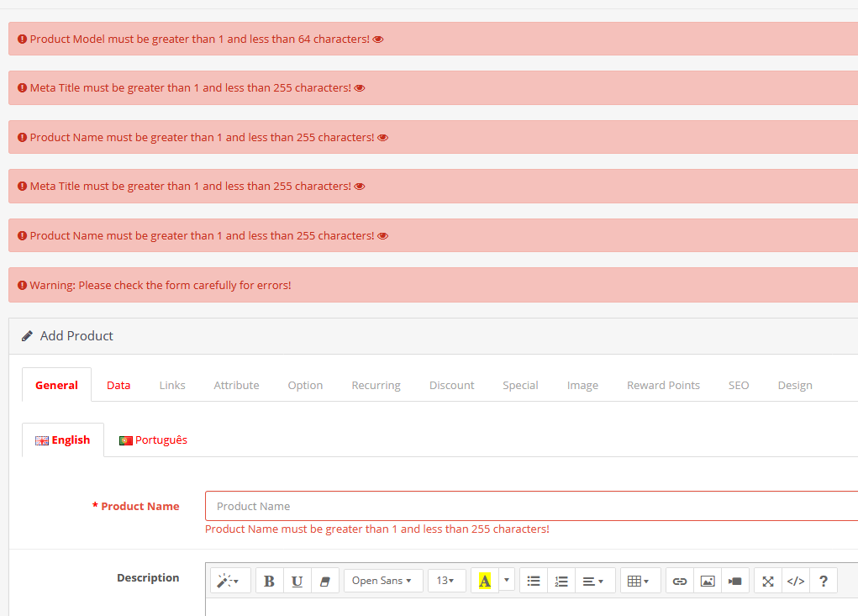This screenshot has width=858, height=616.
Task: Insert an unordered bullet list
Action: [x=534, y=581]
